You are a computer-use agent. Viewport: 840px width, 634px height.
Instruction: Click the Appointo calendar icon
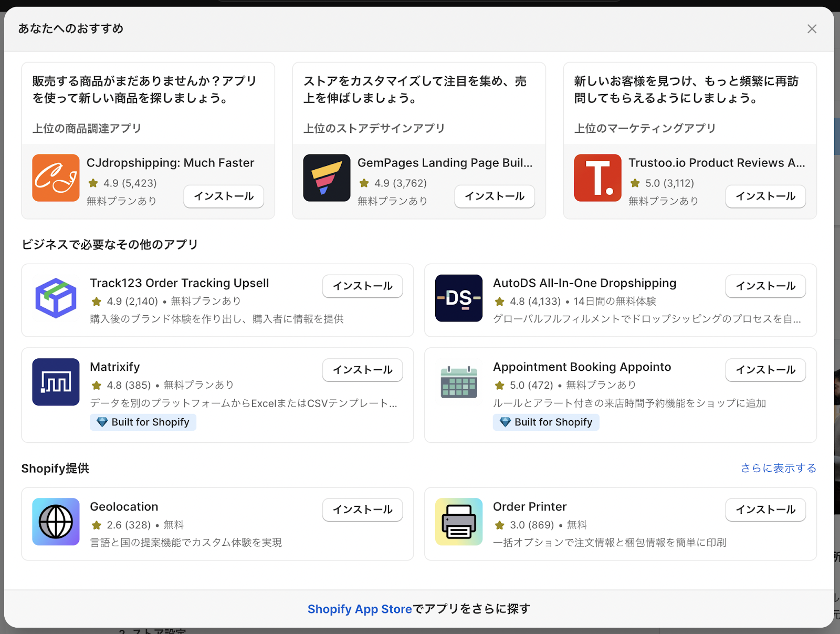[x=459, y=382]
